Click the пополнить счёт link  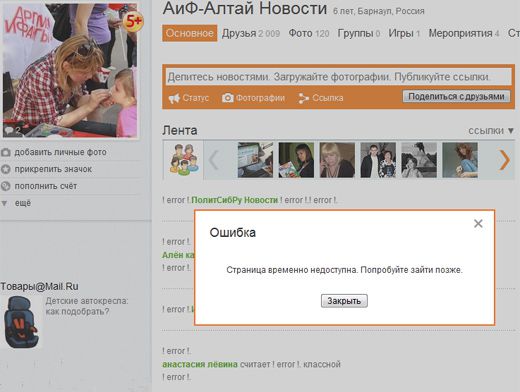(46, 186)
